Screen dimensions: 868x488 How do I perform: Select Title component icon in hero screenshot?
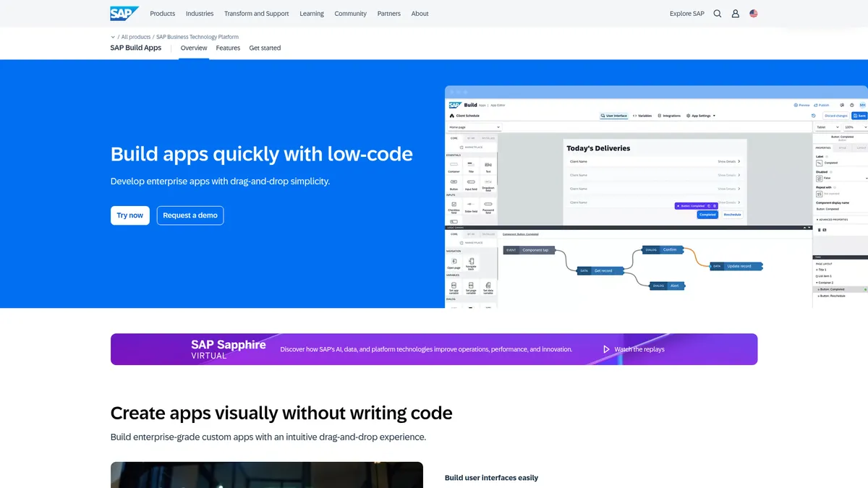(471, 164)
